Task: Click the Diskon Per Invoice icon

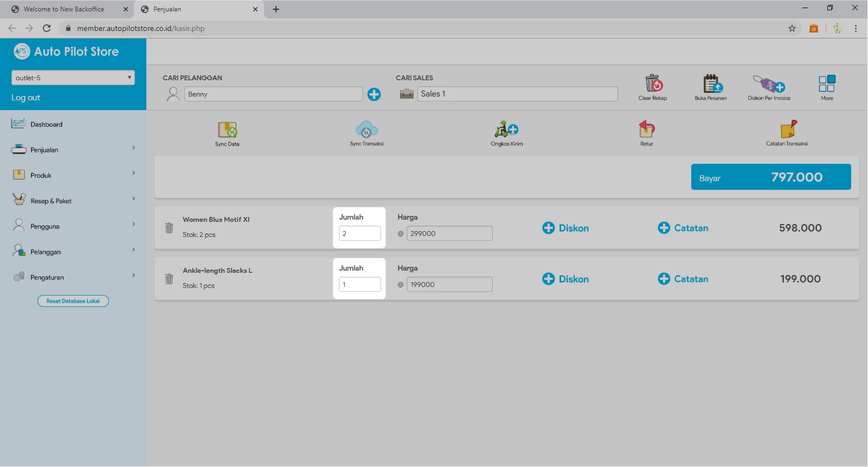Action: coord(769,84)
